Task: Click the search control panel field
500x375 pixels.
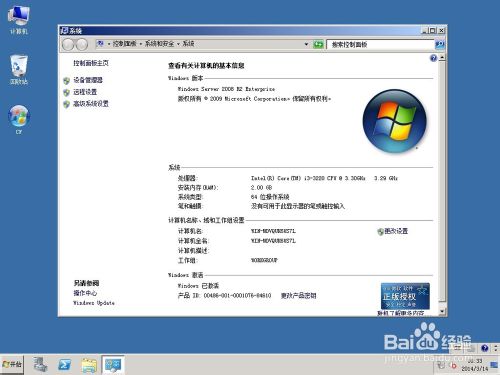Action: (x=380, y=44)
